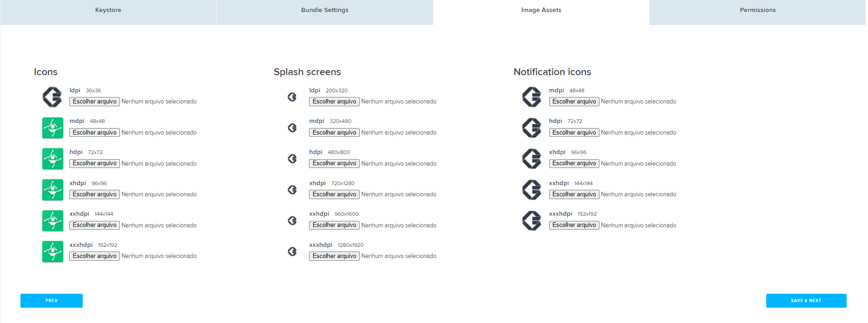Choose file for xxhdpi 144x144 notification icon
This screenshot has height=323, width=868.
click(x=574, y=194)
